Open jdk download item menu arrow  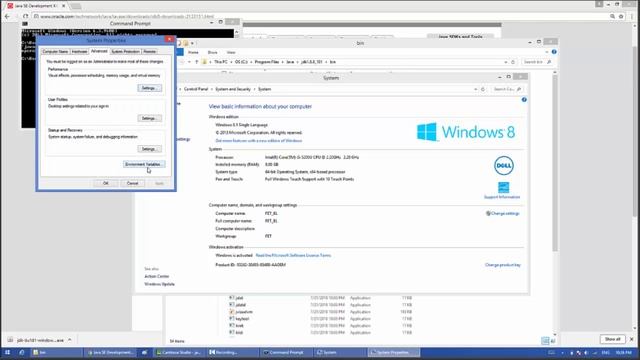point(70,340)
